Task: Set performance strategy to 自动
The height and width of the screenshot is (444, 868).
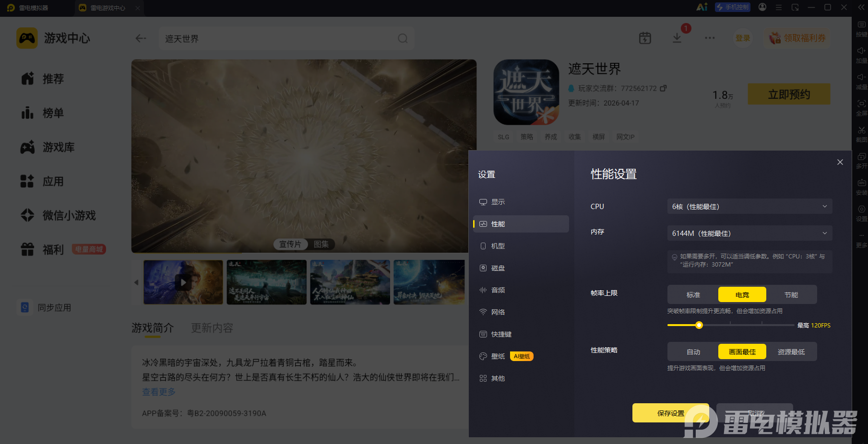Action: pos(693,352)
